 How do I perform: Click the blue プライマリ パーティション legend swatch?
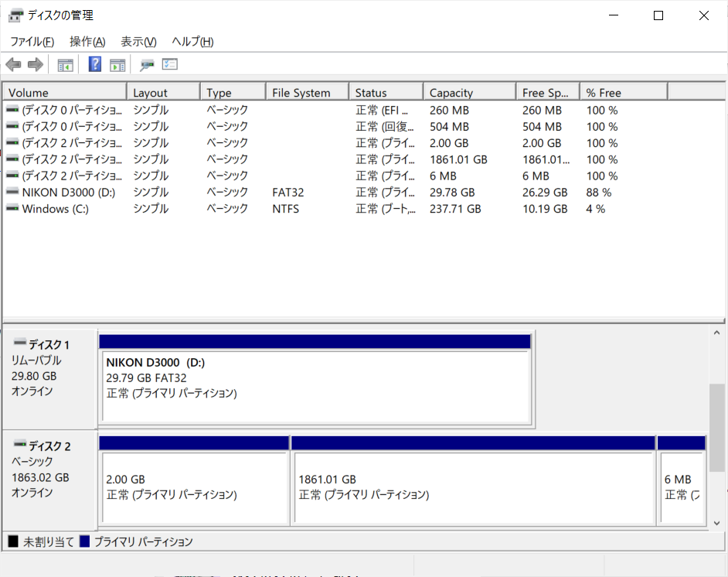[85, 542]
